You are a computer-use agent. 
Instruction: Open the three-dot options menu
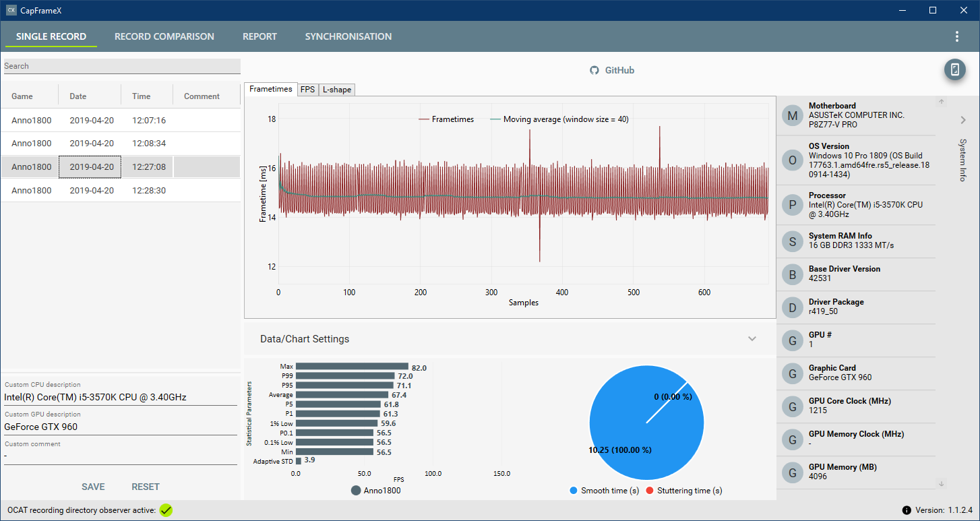(956, 36)
